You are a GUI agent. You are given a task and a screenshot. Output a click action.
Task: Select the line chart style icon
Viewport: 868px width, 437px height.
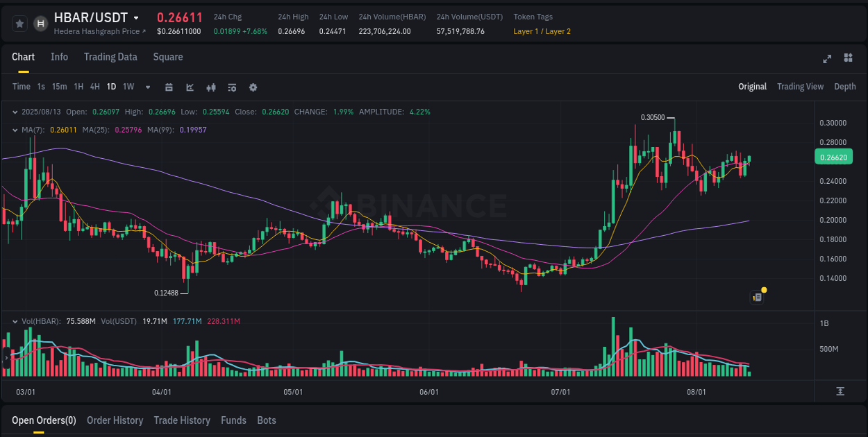click(x=189, y=87)
